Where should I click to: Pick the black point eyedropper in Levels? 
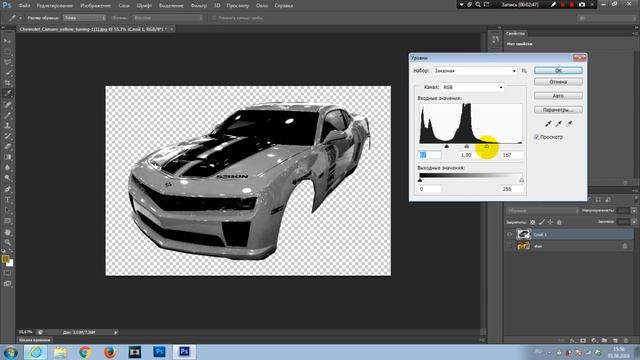548,123
